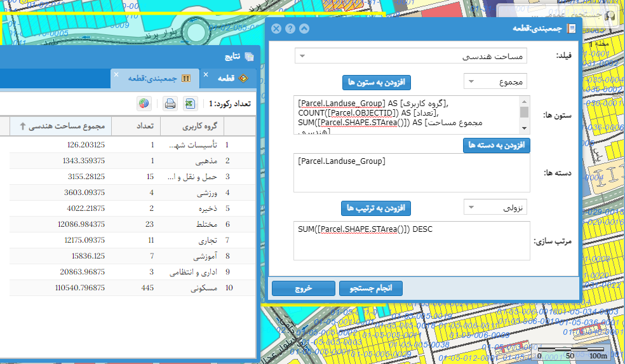
Task: Click down arrow of ستون ها scrollbar
Action: 525,128
